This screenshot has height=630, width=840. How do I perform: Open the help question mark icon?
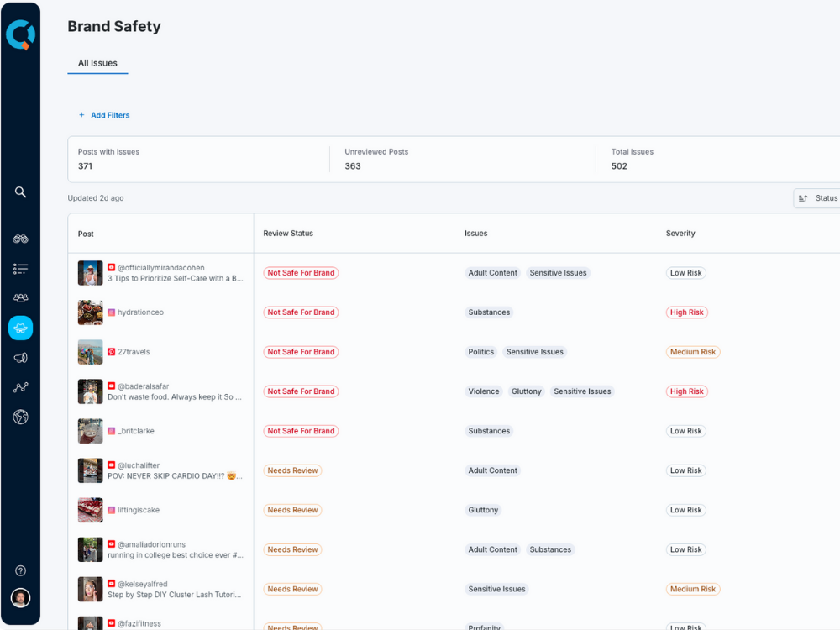(x=21, y=570)
